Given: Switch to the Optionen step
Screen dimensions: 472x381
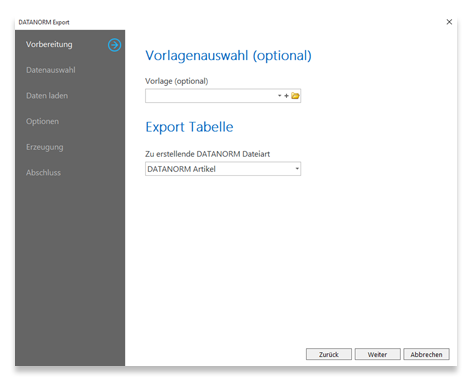Looking at the screenshot, I should coord(42,121).
